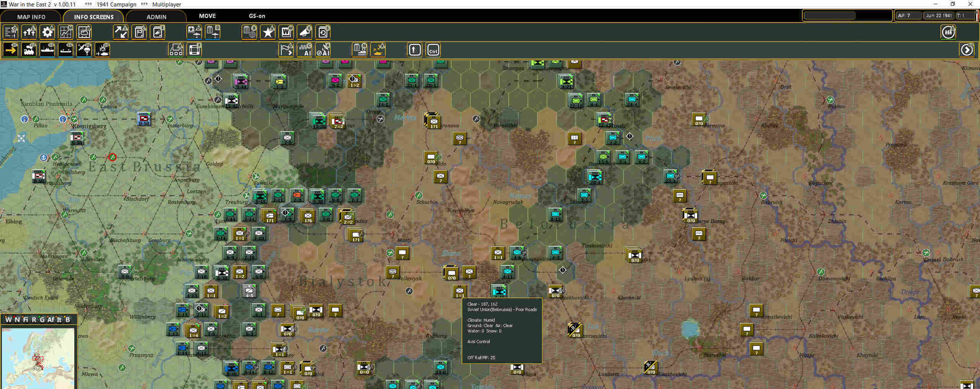Open the air directive list icon
The height and width of the screenshot is (389, 980).
coord(213,32)
